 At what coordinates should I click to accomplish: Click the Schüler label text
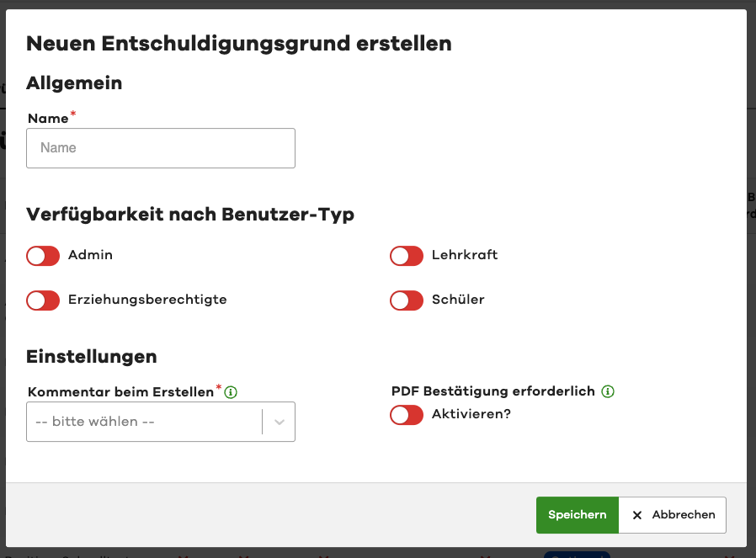458,300
